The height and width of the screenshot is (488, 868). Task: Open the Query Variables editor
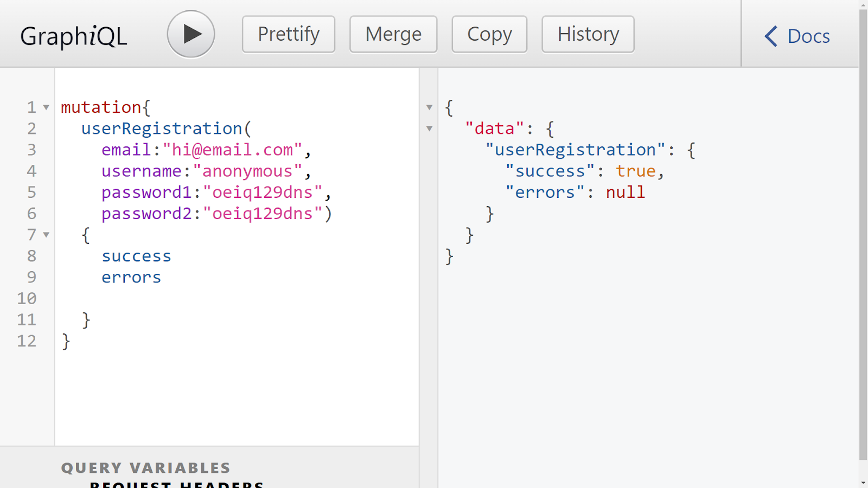pos(145,467)
